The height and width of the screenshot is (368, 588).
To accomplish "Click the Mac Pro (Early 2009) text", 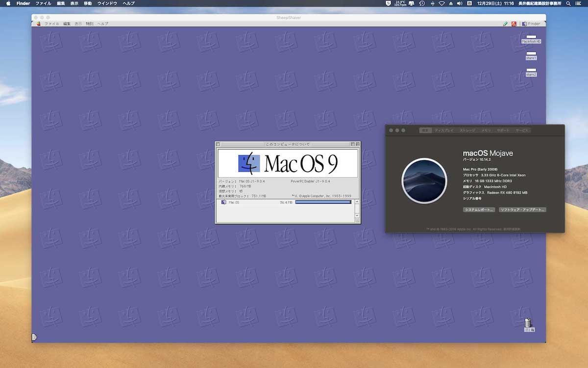I will point(480,169).
